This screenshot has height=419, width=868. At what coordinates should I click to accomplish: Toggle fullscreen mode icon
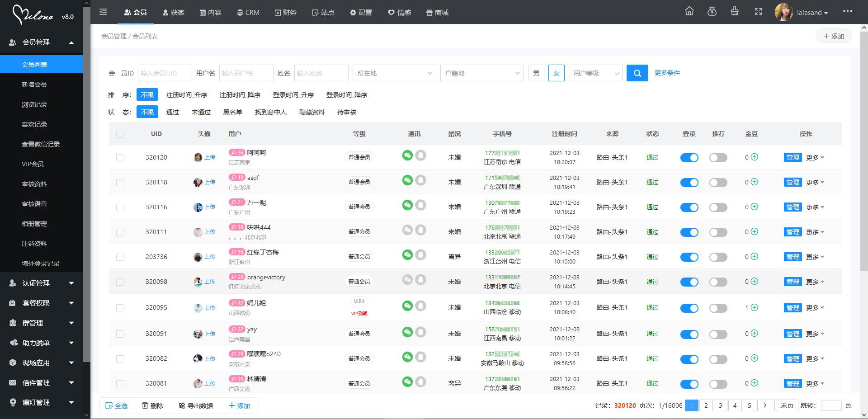[758, 12]
